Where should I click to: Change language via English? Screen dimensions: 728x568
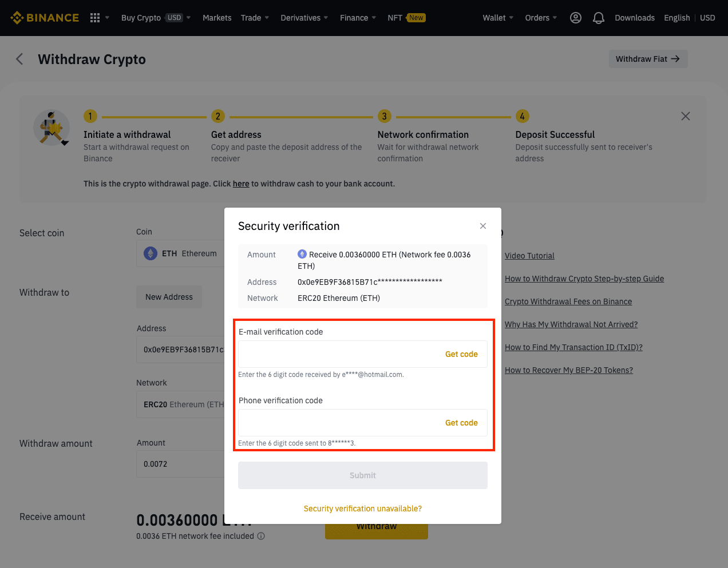click(677, 18)
